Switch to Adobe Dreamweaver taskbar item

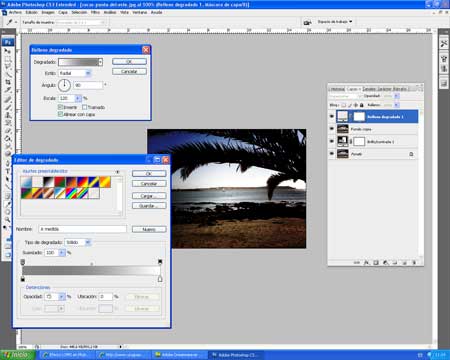pos(179,355)
